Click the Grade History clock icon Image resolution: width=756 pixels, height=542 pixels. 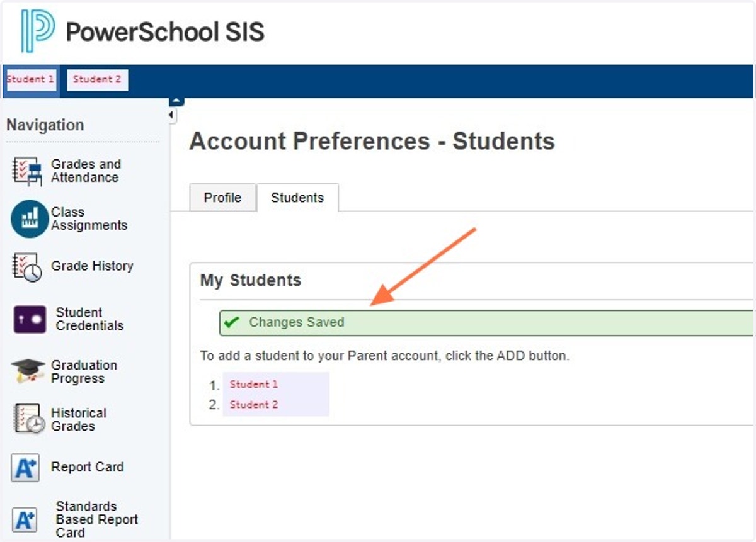point(27,267)
